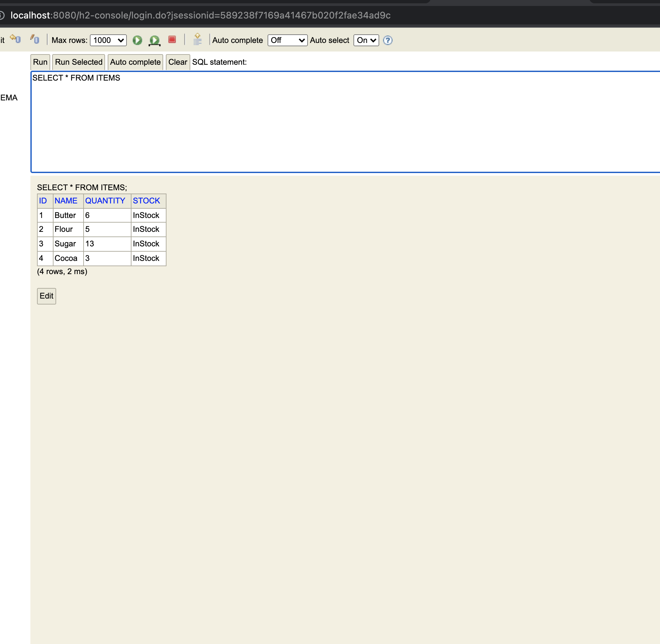Click the Auto complete button

135,62
